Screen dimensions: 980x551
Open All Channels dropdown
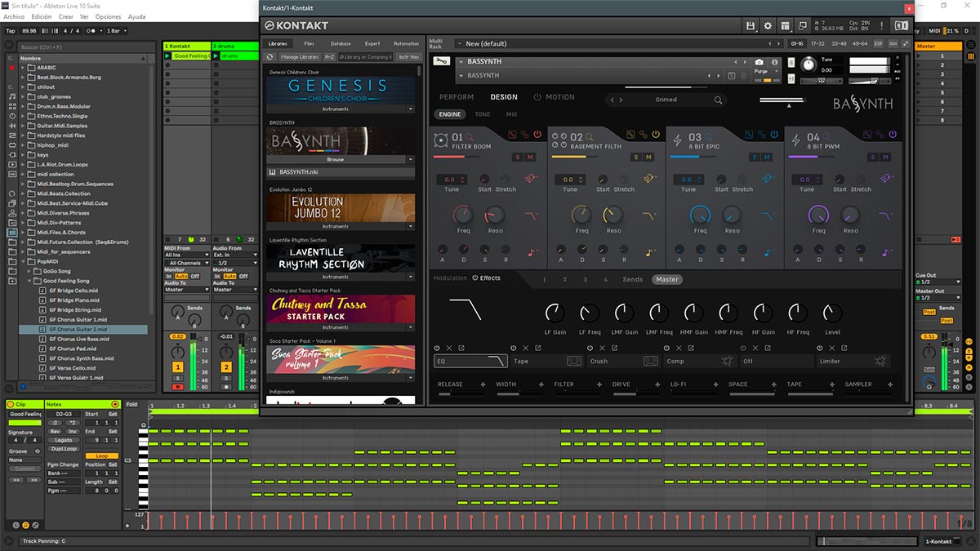(x=185, y=263)
